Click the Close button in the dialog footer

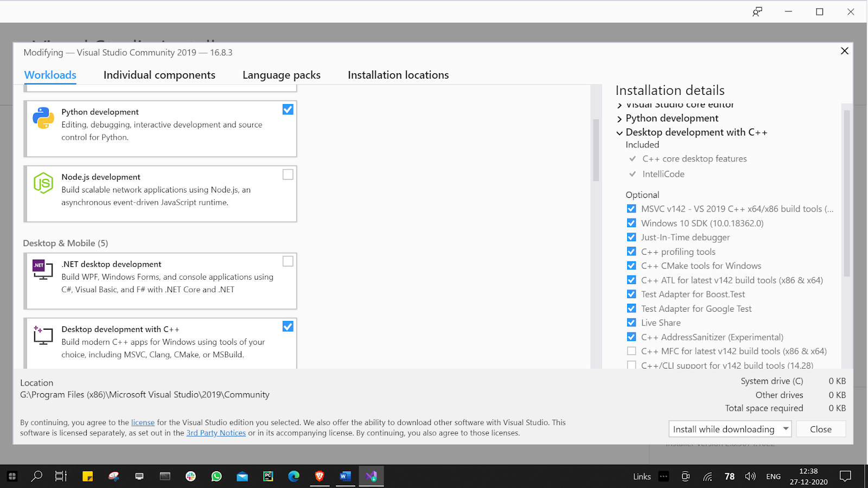821,429
